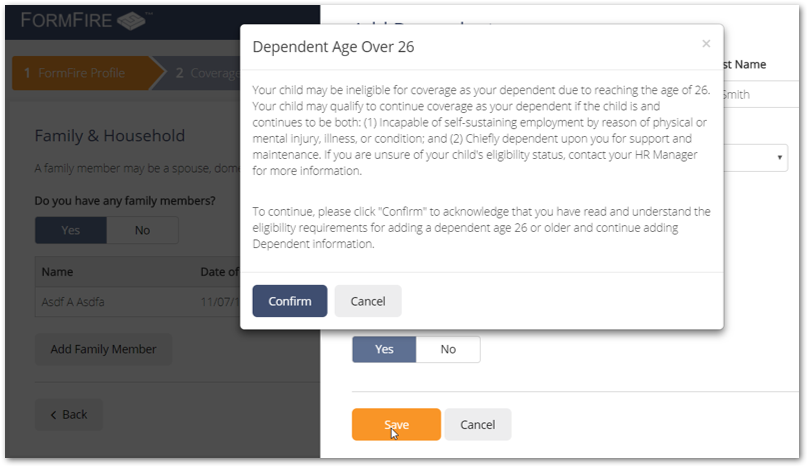Click the orange Save button
This screenshot has width=808, height=467.
pos(396,424)
